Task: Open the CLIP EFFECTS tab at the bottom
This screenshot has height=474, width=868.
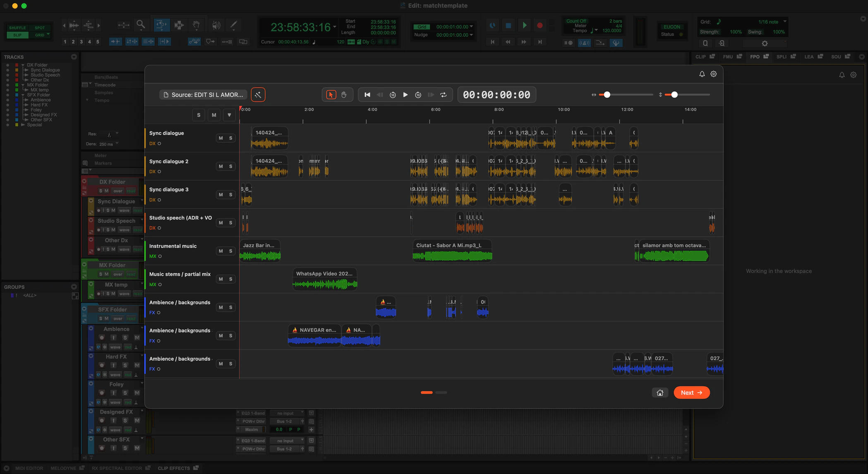Action: pos(178,468)
